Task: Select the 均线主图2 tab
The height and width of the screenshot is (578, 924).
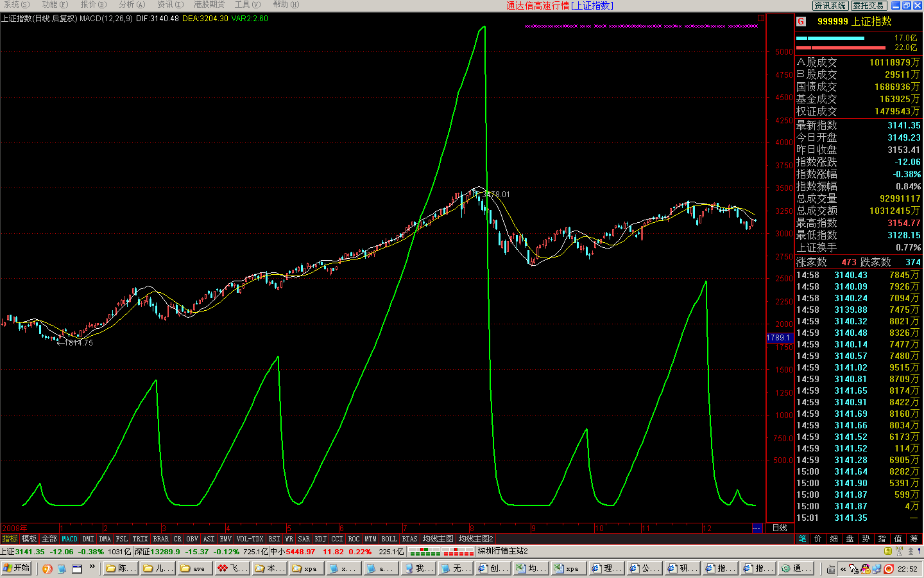Action: 475,539
